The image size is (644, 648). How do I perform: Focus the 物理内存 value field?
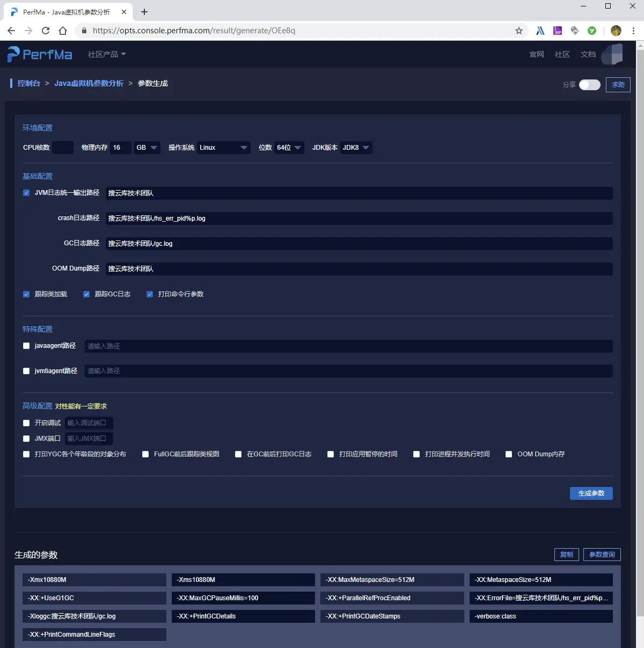[x=121, y=148]
